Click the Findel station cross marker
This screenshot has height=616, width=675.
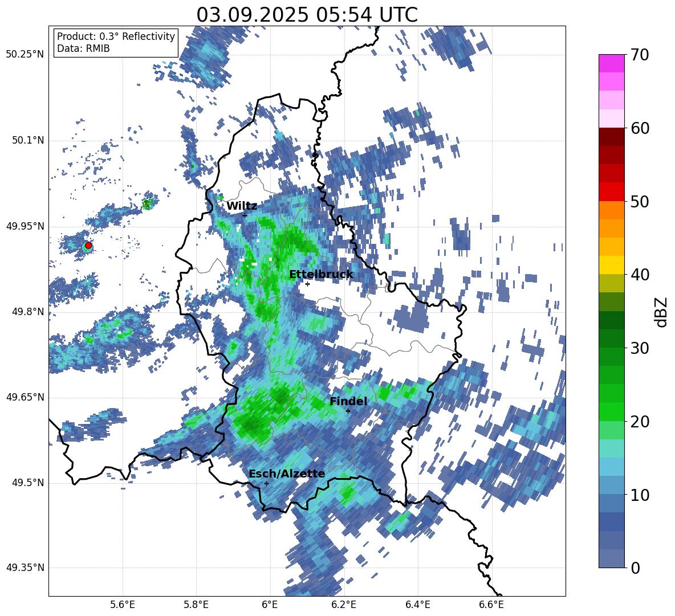coord(348,411)
